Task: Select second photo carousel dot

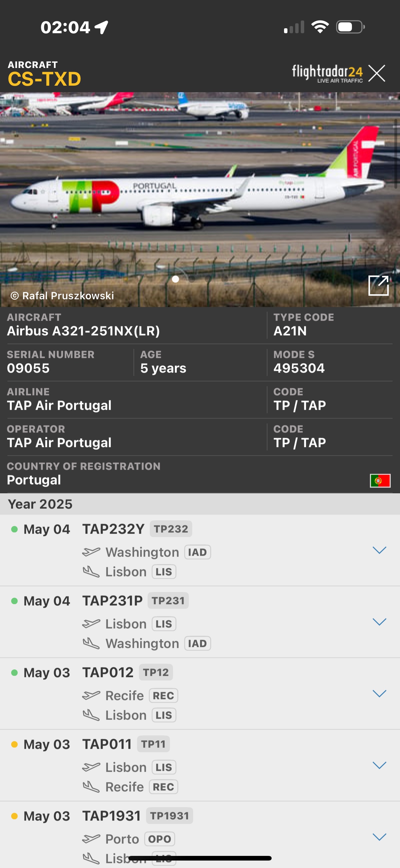Action: [x=192, y=279]
